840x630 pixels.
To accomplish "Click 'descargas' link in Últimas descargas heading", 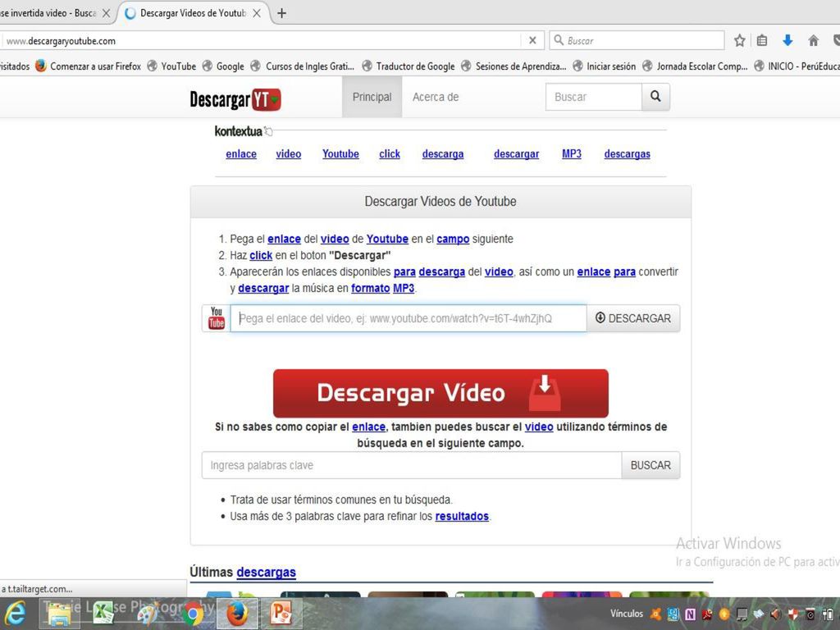I will click(x=267, y=572).
